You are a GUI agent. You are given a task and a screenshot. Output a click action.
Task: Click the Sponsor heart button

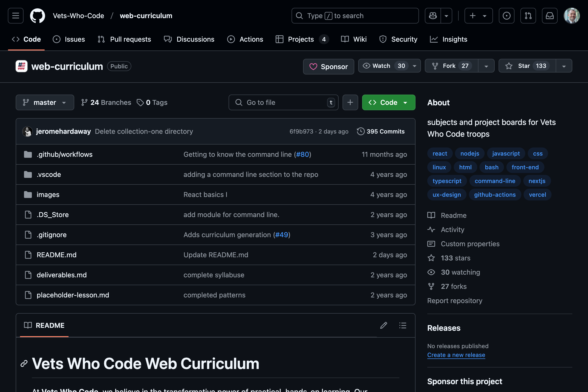coord(329,66)
